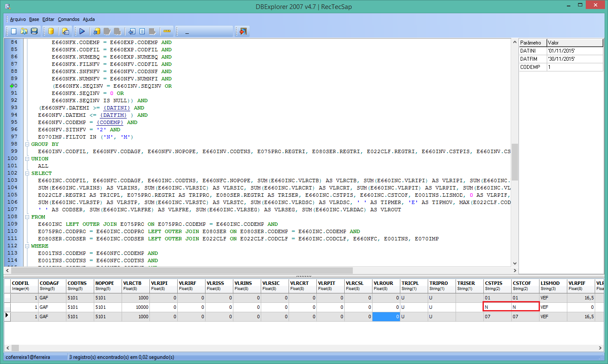Screen dimensions: 608x364
Task: Click the '3 registro(s) encontrado(s)' status message
Action: [122, 357]
